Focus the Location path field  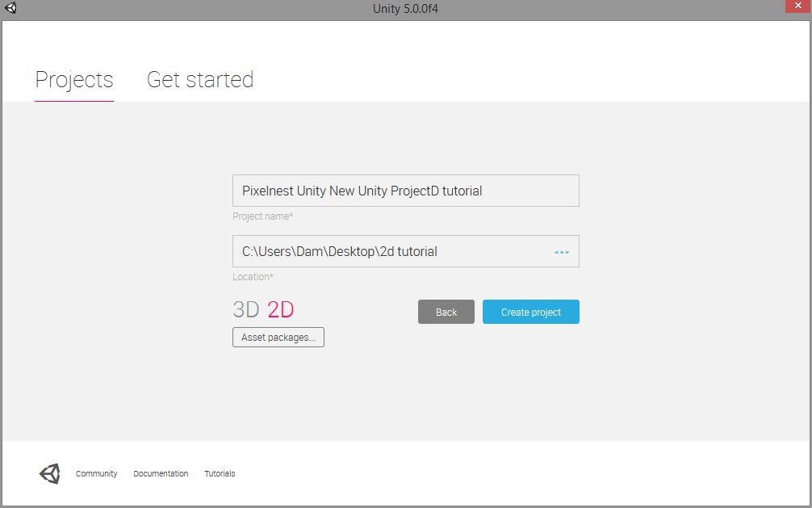coord(405,251)
